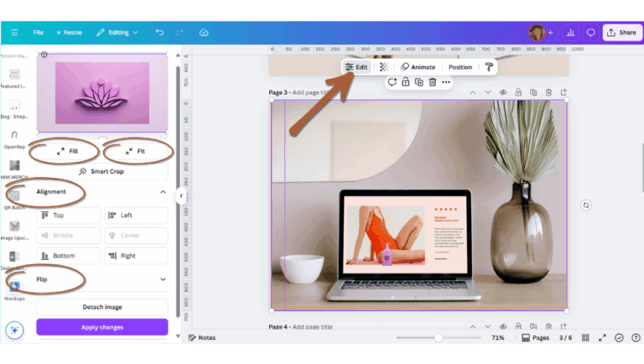Open grid view of pages
Screen dimensions: 644x364
pyautogui.click(x=585, y=338)
